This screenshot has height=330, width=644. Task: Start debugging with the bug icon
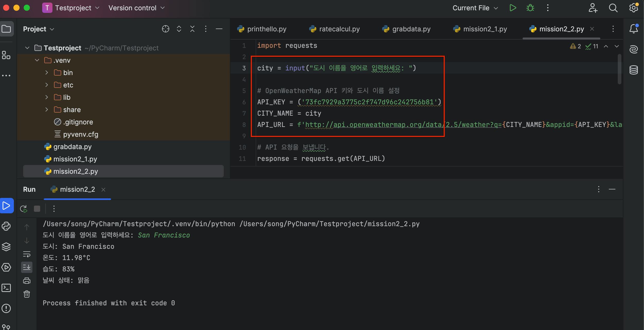click(530, 8)
